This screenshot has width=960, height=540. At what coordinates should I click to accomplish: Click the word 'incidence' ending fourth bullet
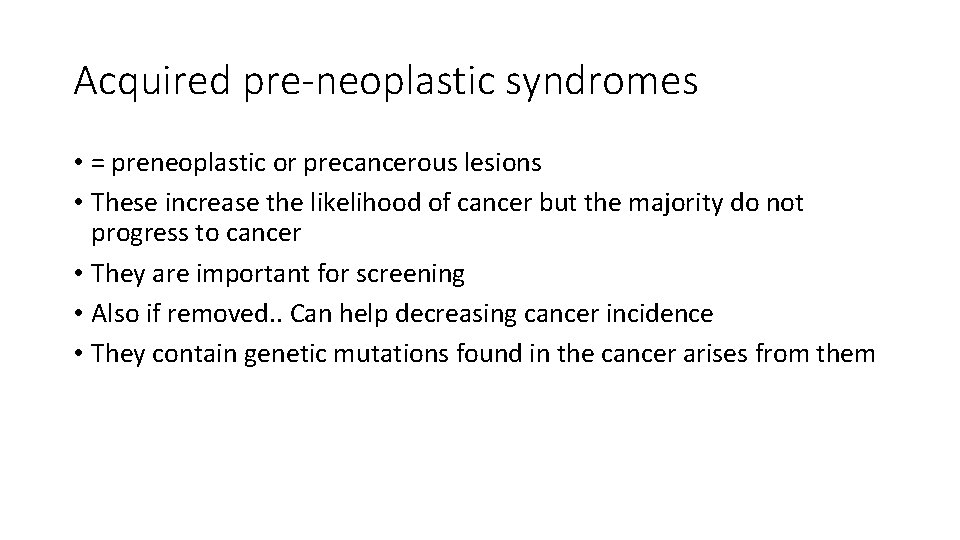tap(660, 313)
